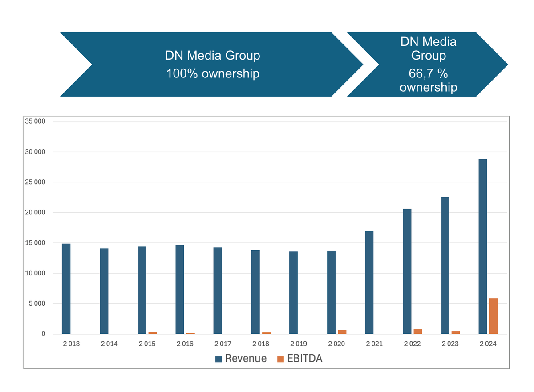Expand the 66,7 % ownership arrow shape
This screenshot has width=534, height=392.
tap(427, 64)
